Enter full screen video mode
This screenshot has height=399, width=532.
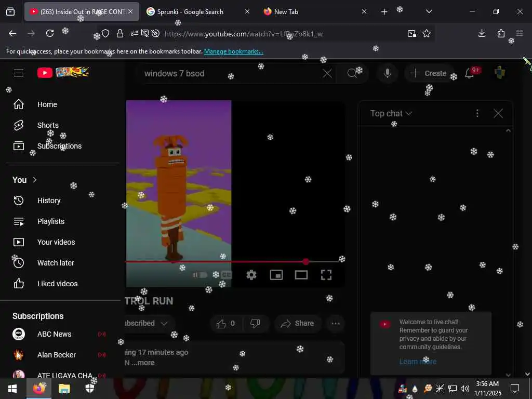pos(326,275)
